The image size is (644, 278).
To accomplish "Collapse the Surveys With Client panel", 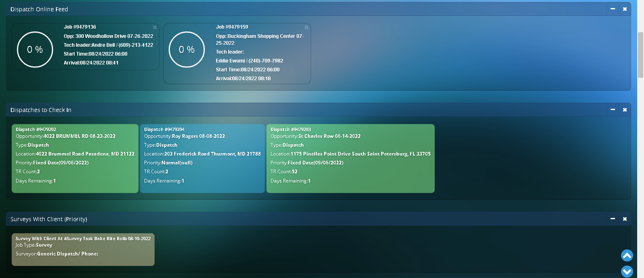I will 613,219.
